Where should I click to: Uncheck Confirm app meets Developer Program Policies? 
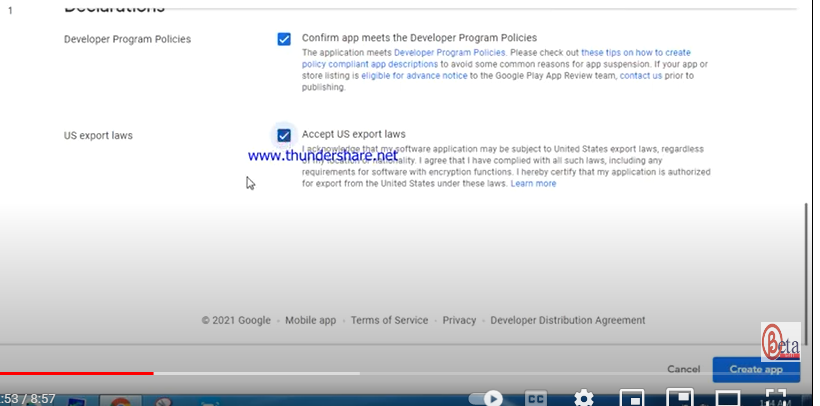[284, 39]
